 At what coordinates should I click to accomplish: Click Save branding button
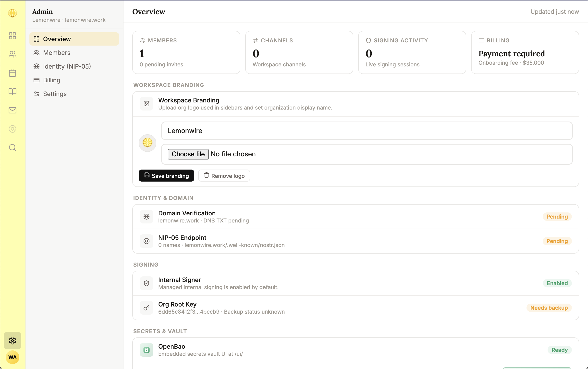tap(166, 176)
